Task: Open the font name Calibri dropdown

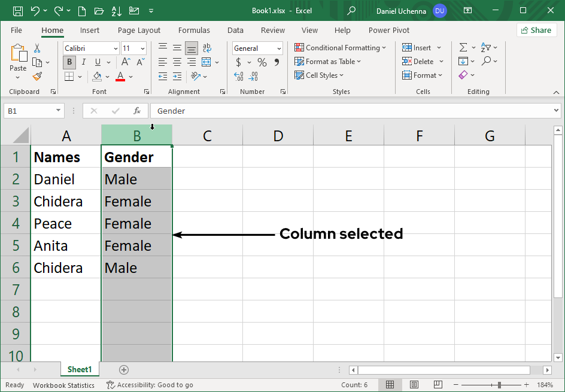Action: 116,48
